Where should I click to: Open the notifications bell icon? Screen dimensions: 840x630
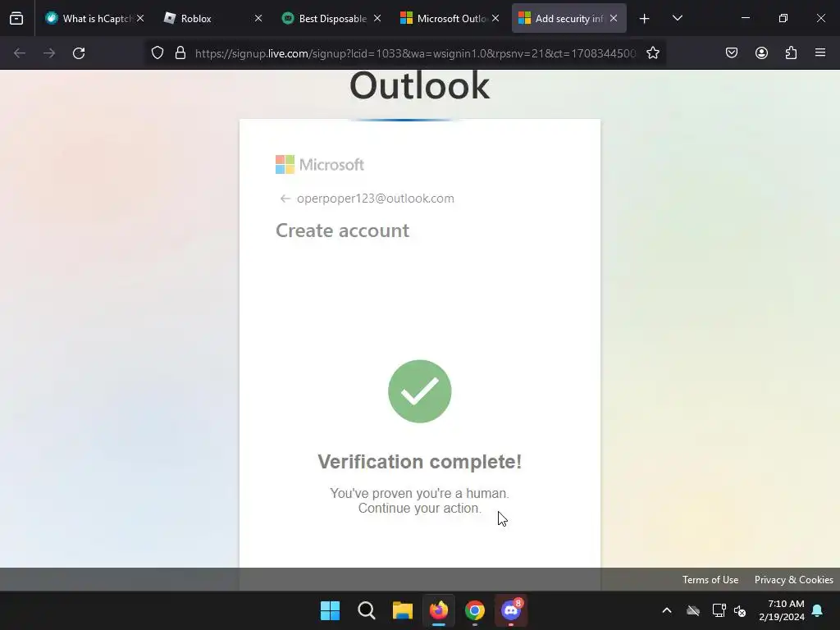point(818,610)
